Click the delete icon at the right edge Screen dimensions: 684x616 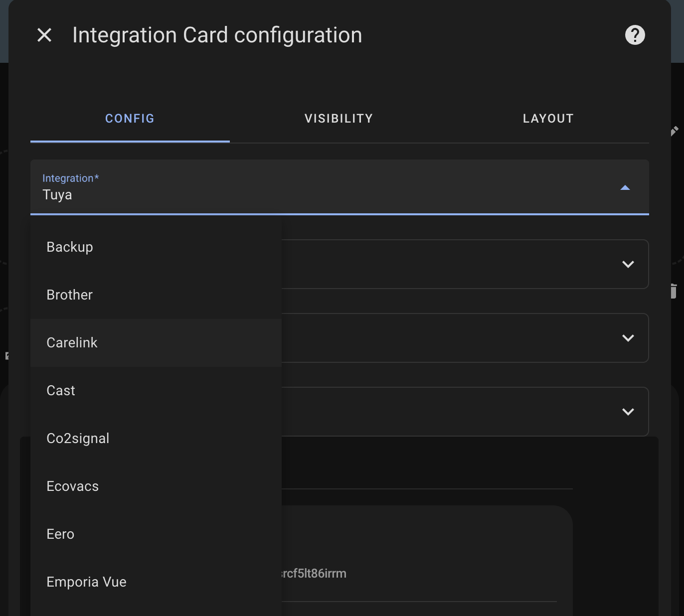coord(674,292)
